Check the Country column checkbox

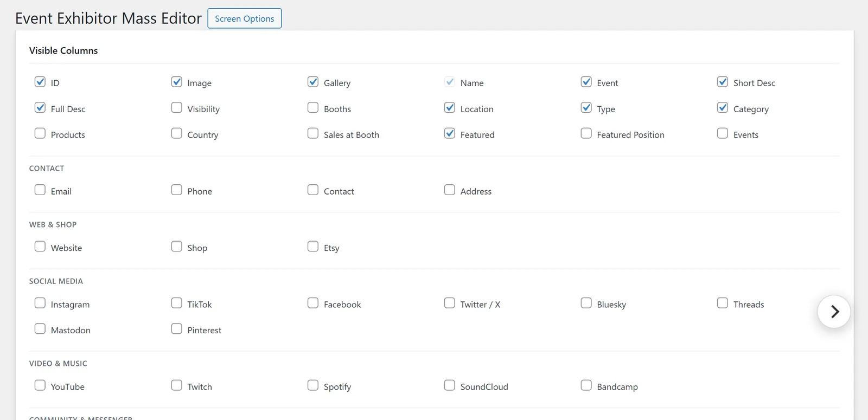[x=177, y=133]
